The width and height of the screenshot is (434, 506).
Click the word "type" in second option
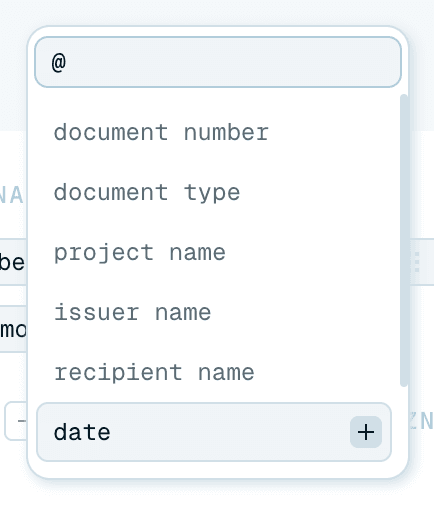[x=212, y=193]
